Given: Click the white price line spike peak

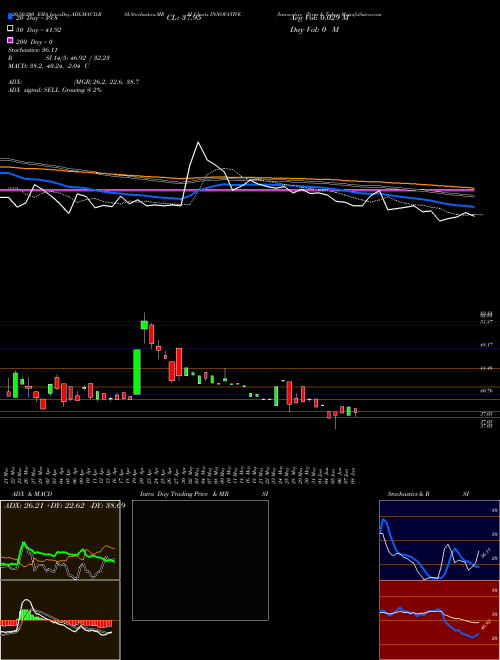Looking at the screenshot, I should coord(199,143).
